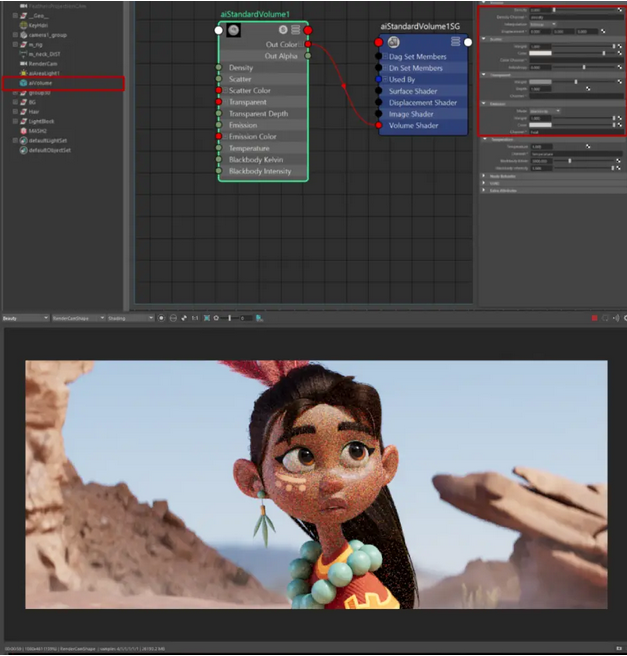Screen dimensions: 627x656
Task: Click the Used By port on the shading group
Action: 379,79
